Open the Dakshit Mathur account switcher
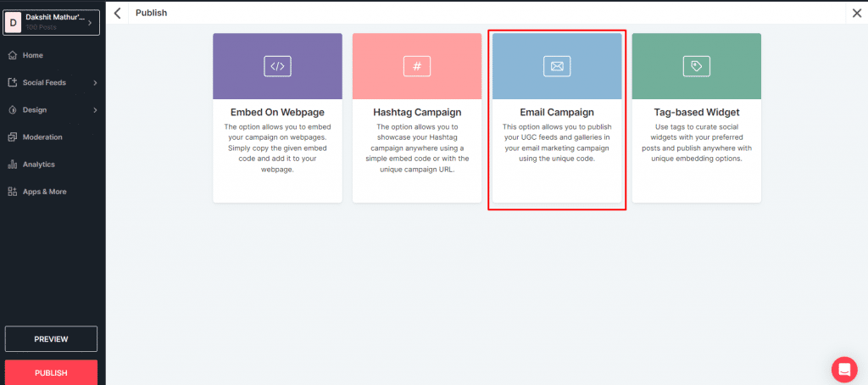The height and width of the screenshot is (385, 868). tap(52, 22)
